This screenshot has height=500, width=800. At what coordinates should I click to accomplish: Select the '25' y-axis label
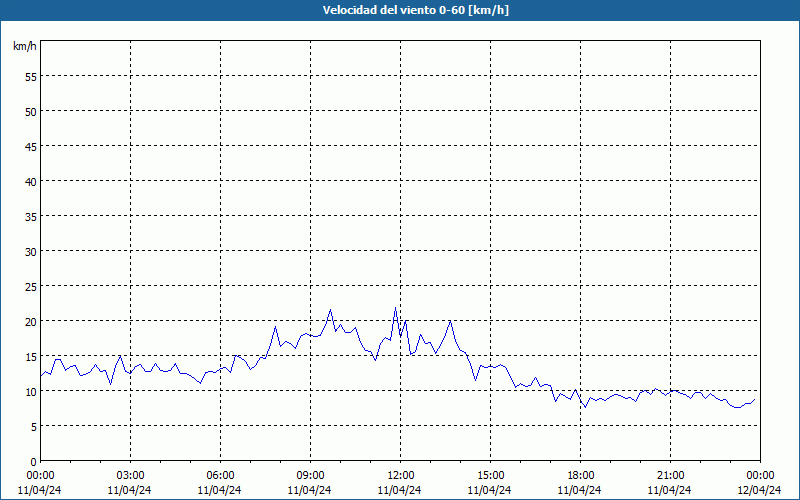click(31, 287)
